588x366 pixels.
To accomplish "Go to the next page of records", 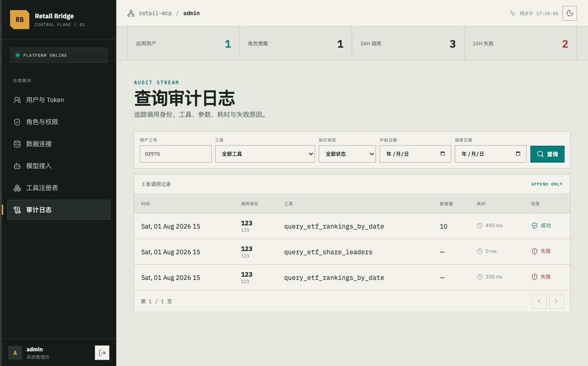I will pyautogui.click(x=556, y=301).
